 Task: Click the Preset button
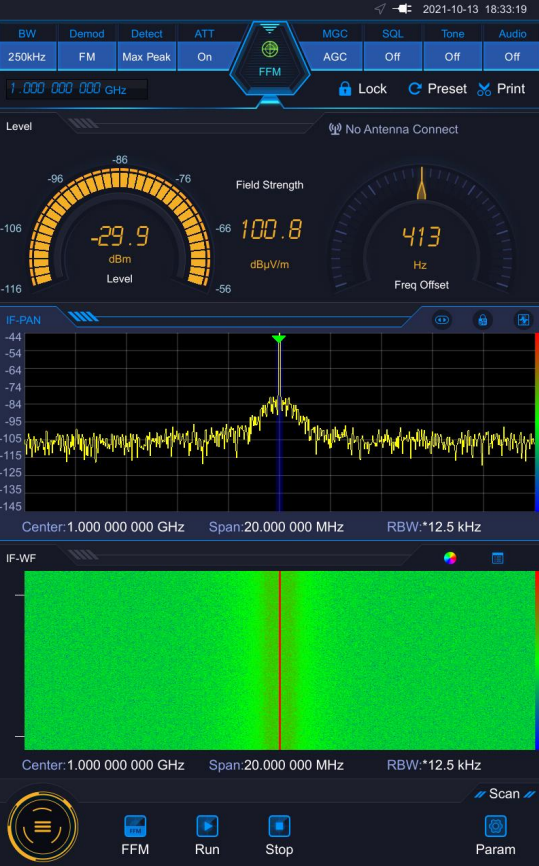tap(437, 89)
